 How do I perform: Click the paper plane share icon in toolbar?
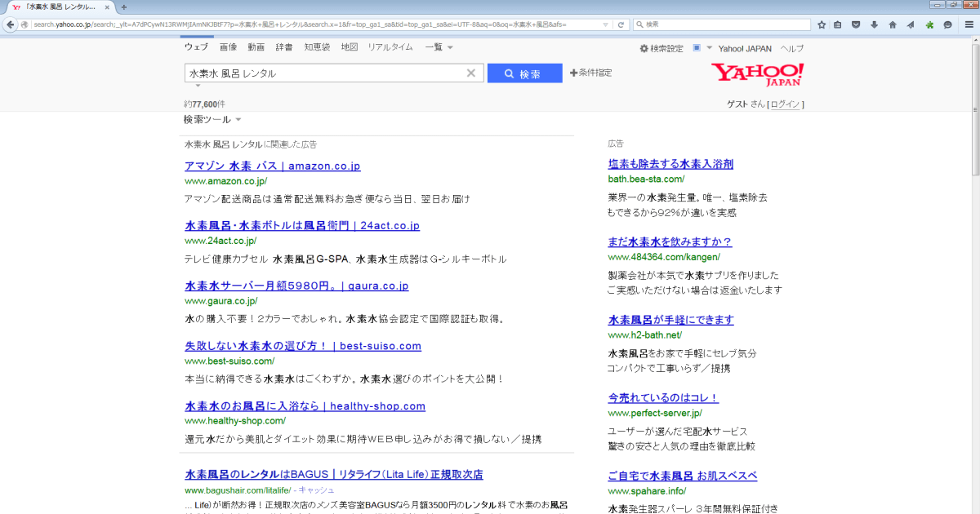[911, 24]
